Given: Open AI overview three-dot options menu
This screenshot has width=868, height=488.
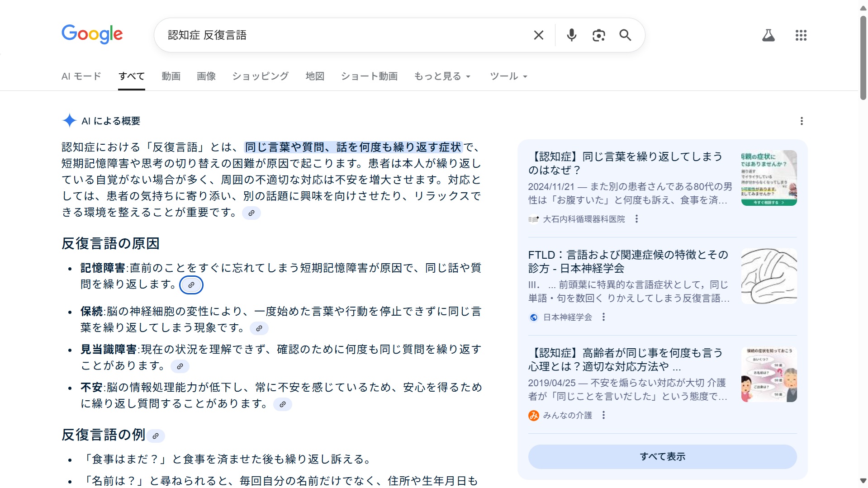Looking at the screenshot, I should (x=802, y=121).
